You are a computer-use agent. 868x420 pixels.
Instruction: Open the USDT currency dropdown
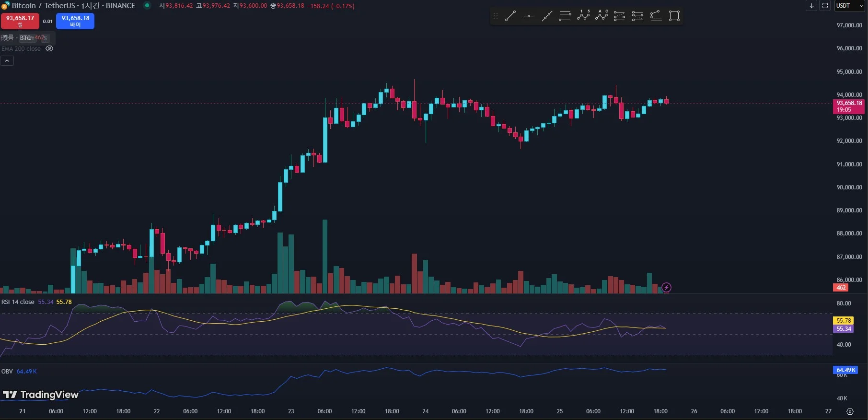point(849,6)
